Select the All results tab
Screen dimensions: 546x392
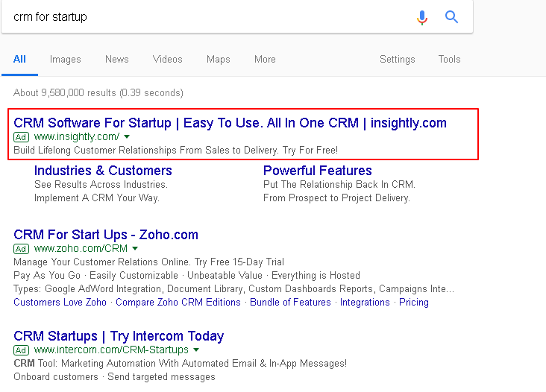19,59
